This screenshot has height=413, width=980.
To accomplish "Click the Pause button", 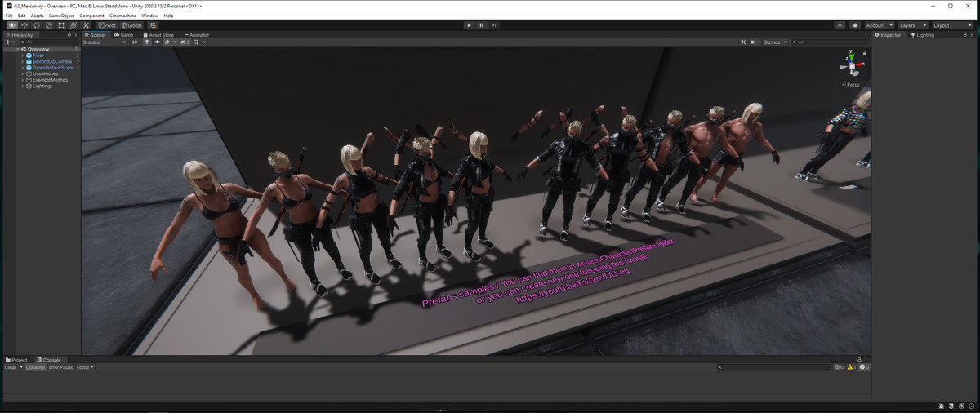I will (x=482, y=25).
